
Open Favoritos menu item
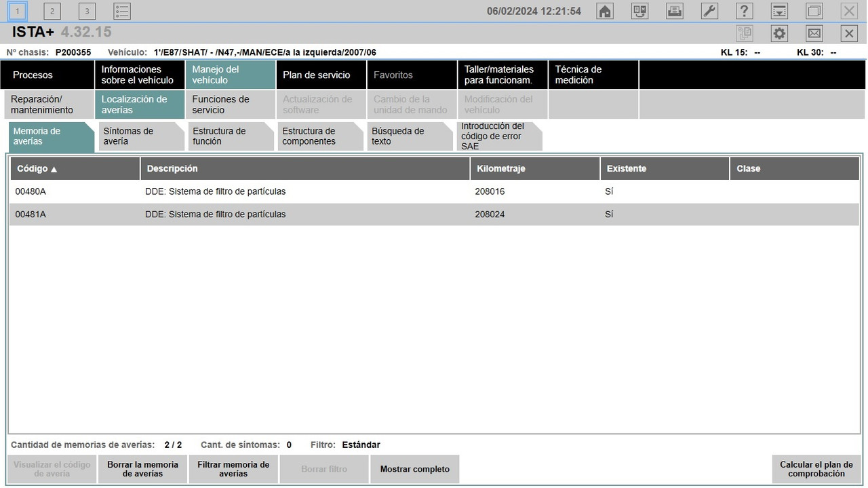(412, 75)
